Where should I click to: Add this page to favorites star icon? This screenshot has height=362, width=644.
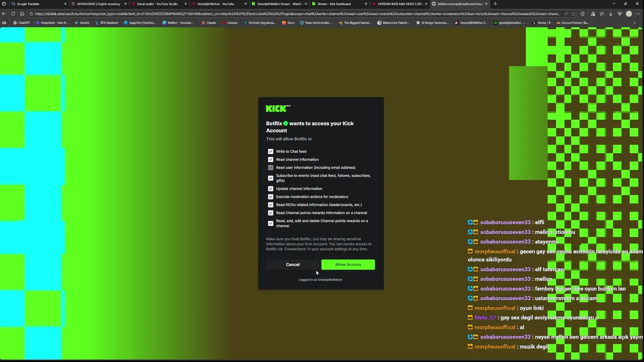[x=573, y=14]
